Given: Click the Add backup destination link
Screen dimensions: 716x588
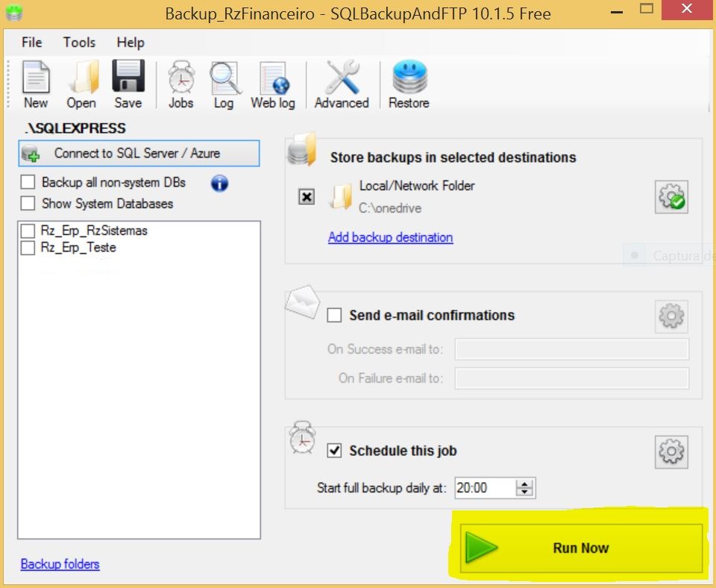Looking at the screenshot, I should click(390, 237).
